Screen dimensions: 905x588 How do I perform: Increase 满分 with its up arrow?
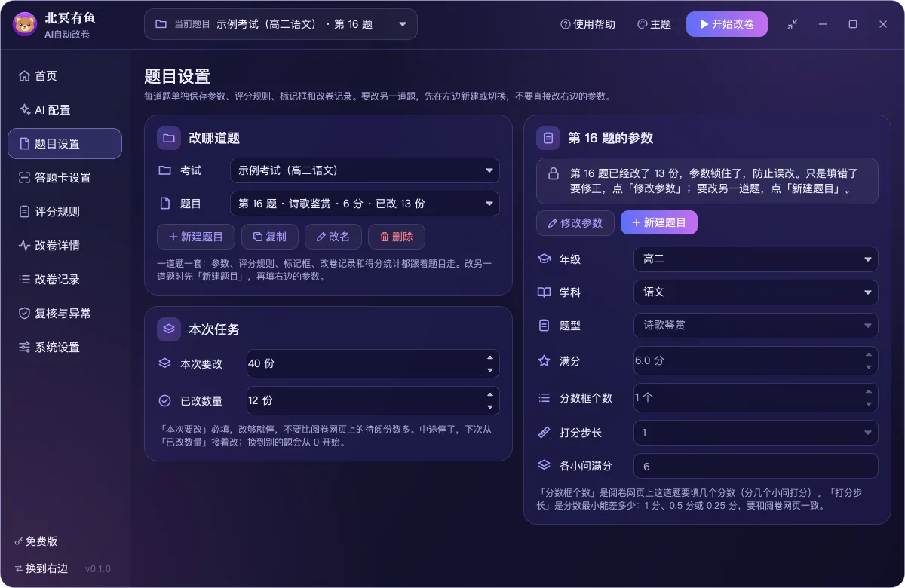pyautogui.click(x=870, y=354)
